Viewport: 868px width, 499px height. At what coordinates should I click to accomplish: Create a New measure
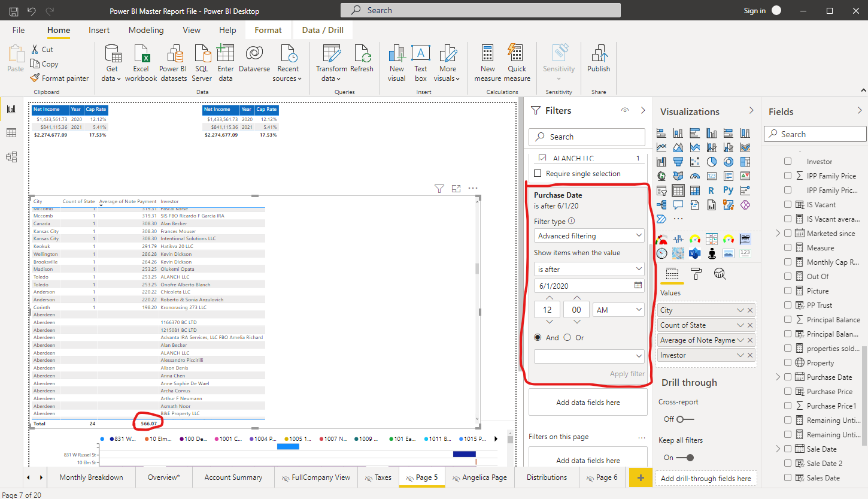(x=488, y=63)
